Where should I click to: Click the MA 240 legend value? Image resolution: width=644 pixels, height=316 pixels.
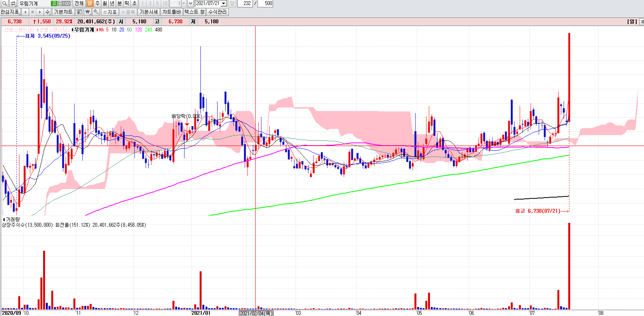coord(148,30)
